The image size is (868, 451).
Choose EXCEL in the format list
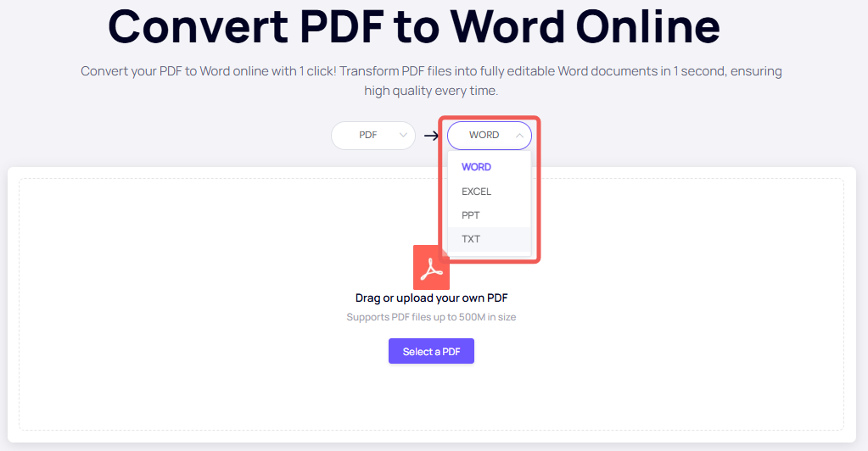pos(489,192)
